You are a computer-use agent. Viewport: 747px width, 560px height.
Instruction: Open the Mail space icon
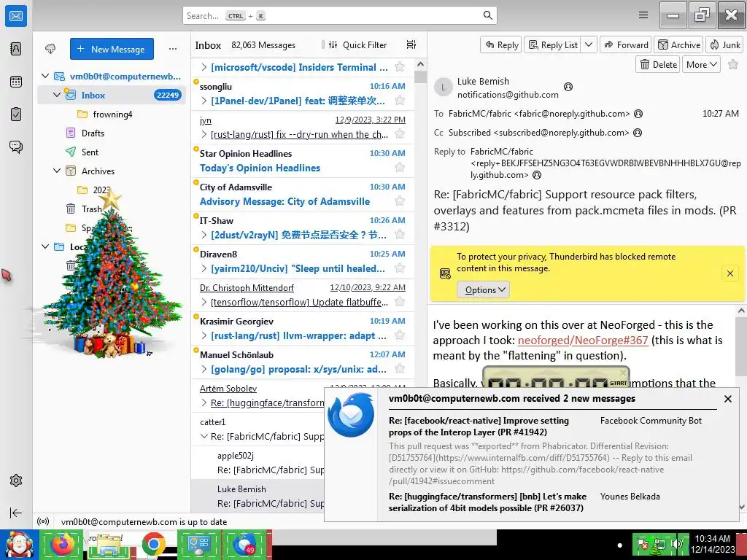16,16
